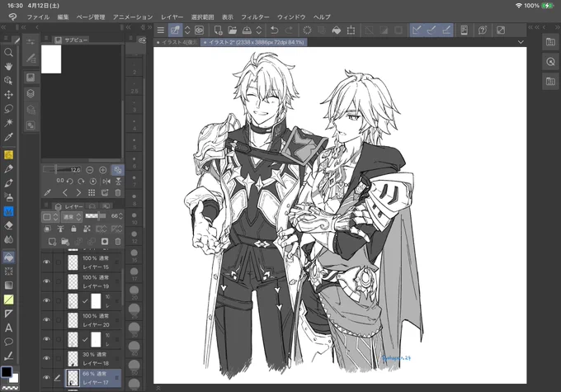
Task: Click the layer opacity 66 stepper arrows
Action: 121,216
